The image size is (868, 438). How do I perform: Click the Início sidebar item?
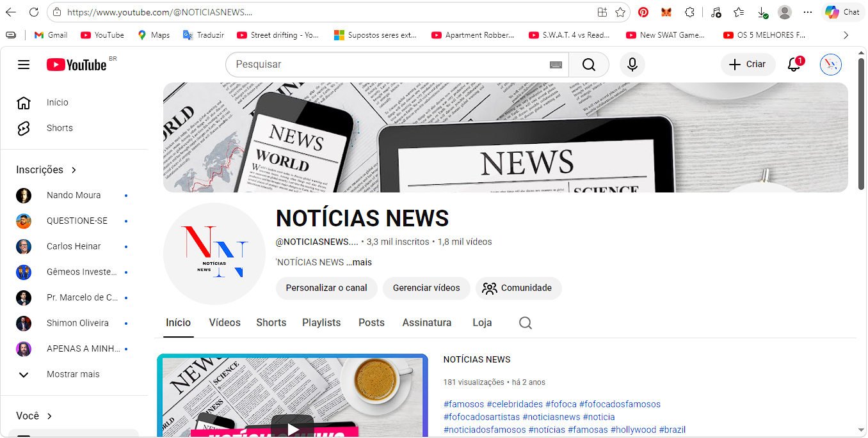coord(74,102)
